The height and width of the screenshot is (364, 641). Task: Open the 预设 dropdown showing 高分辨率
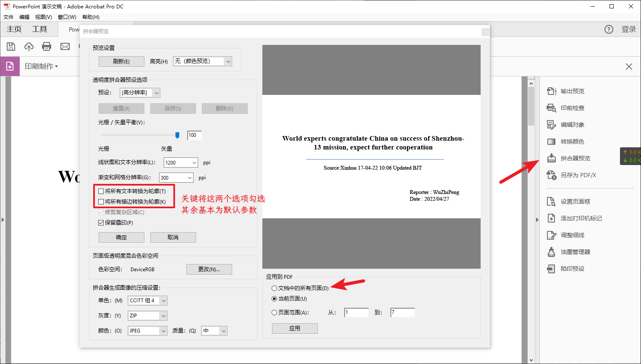pyautogui.click(x=140, y=92)
